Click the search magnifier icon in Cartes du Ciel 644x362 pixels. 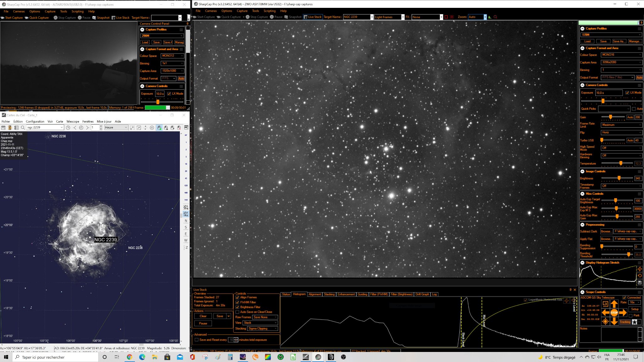(23, 128)
